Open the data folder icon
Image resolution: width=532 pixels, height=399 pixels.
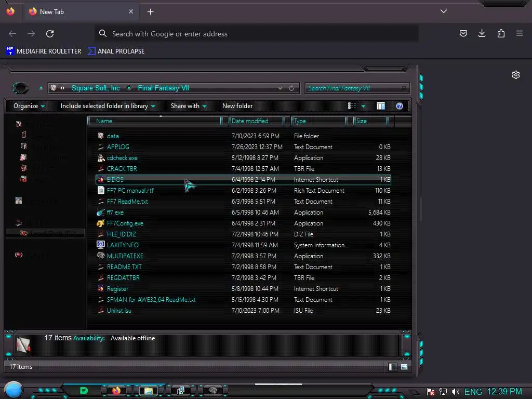coord(101,136)
